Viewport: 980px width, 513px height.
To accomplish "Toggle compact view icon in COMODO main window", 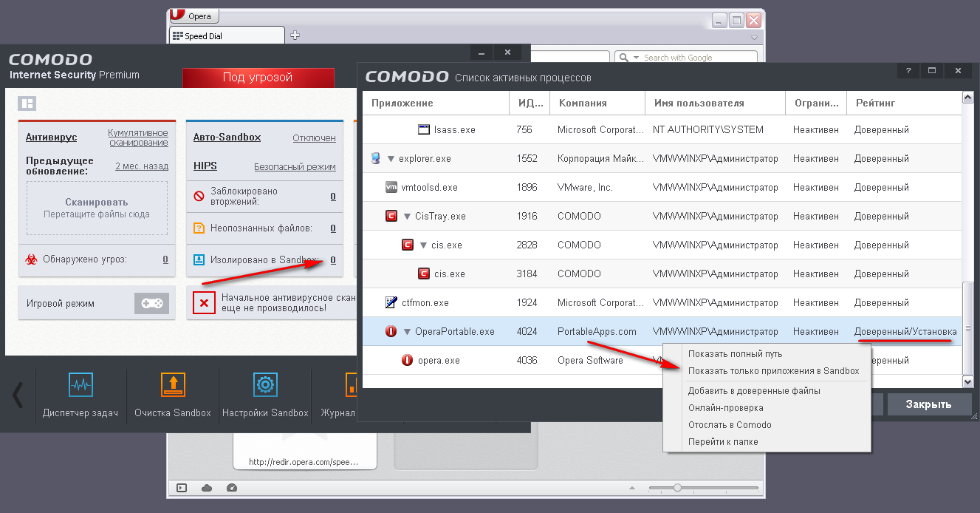I will 27,103.
